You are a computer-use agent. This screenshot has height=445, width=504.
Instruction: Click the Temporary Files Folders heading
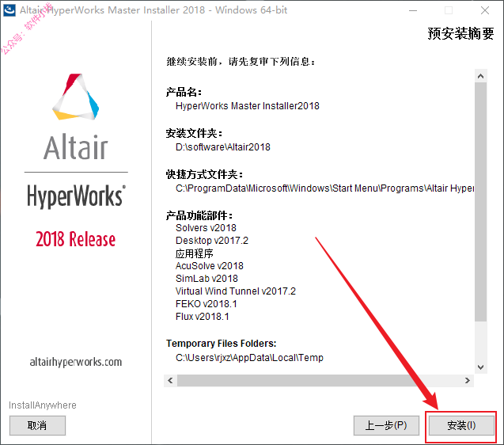coord(222,344)
